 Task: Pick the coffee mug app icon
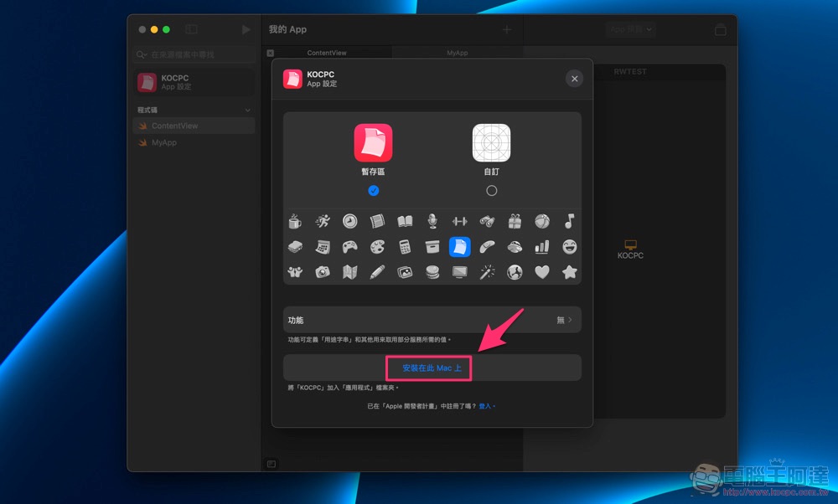pos(295,222)
